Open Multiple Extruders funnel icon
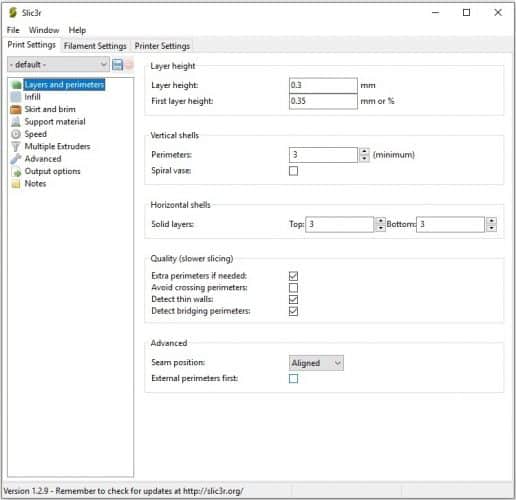The image size is (516, 500). point(16,146)
